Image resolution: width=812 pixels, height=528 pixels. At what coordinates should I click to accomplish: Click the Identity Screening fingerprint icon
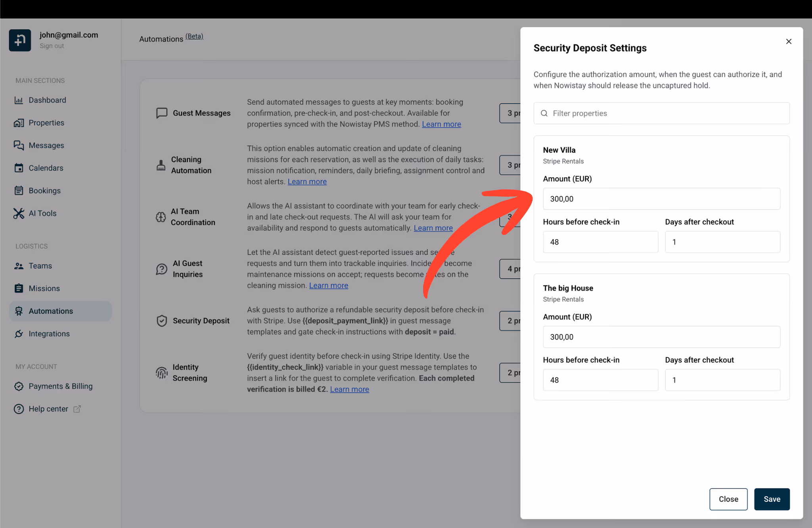pyautogui.click(x=161, y=372)
